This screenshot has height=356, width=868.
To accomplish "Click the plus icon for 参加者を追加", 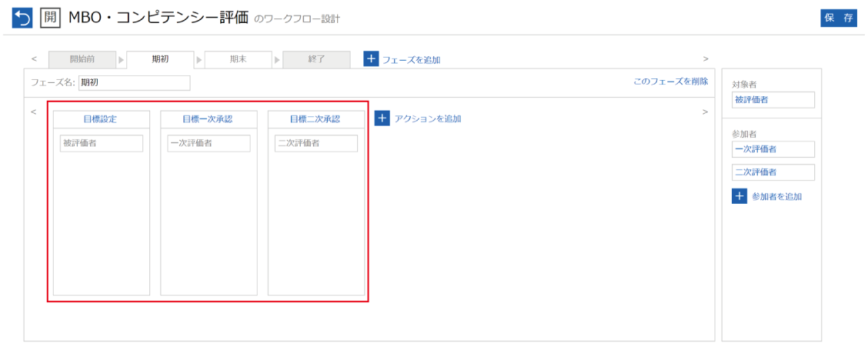I will pos(739,196).
